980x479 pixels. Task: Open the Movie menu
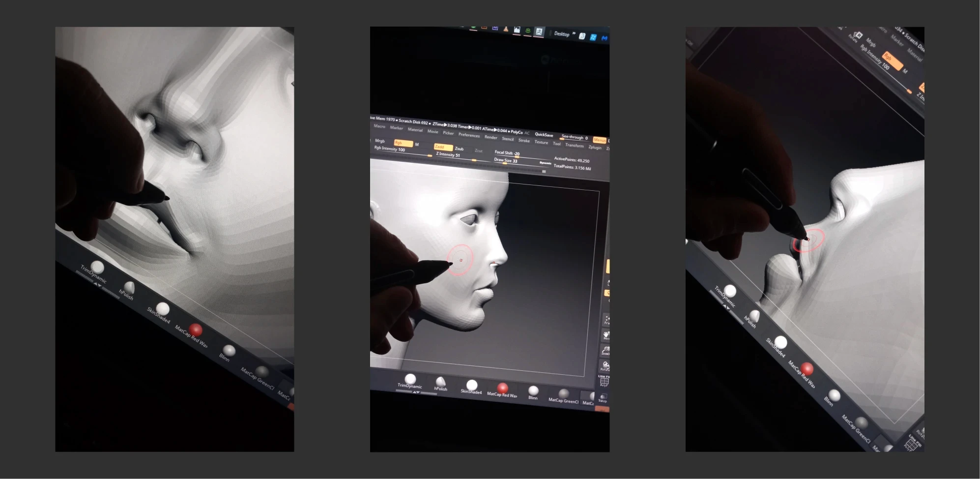pos(432,131)
